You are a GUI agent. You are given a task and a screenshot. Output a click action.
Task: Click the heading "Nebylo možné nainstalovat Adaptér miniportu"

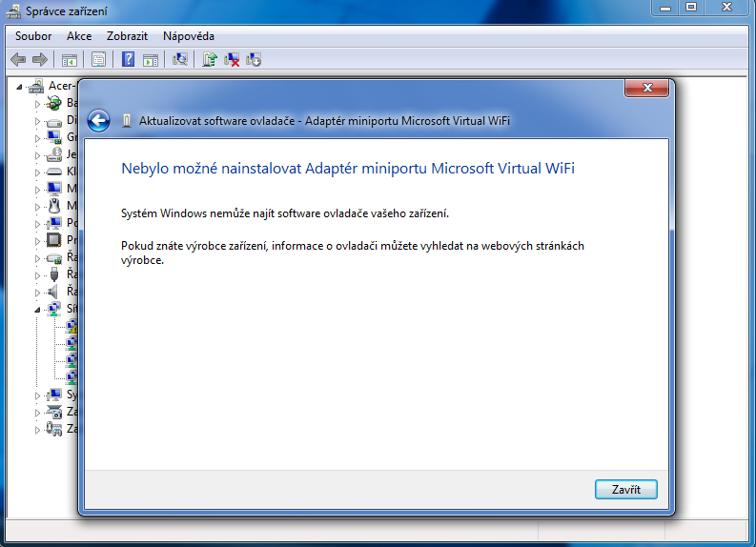(348, 168)
